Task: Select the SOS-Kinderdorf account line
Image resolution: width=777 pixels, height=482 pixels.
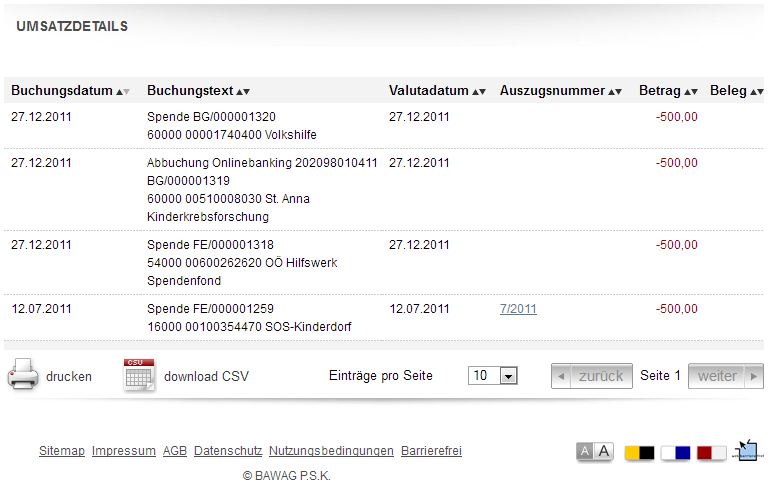Action: click(249, 327)
